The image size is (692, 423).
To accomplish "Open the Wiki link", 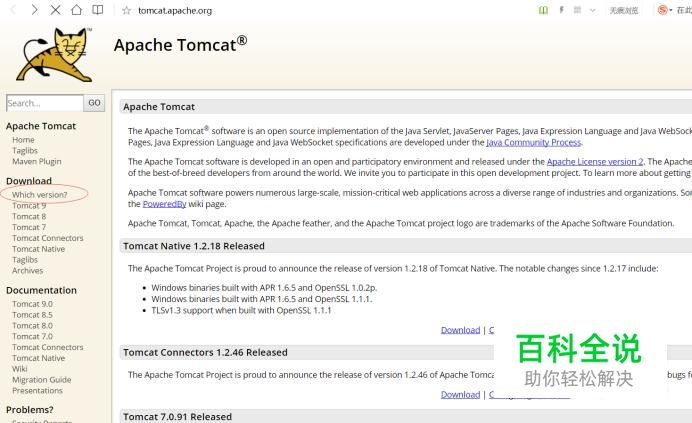I will [x=20, y=369].
